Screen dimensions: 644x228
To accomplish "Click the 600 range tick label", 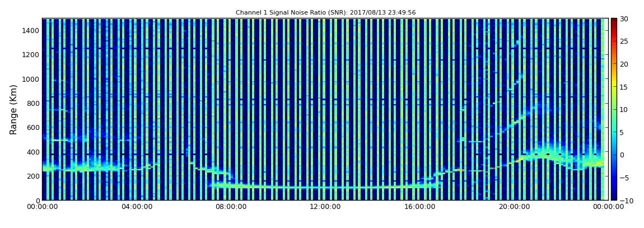I will (x=33, y=127).
